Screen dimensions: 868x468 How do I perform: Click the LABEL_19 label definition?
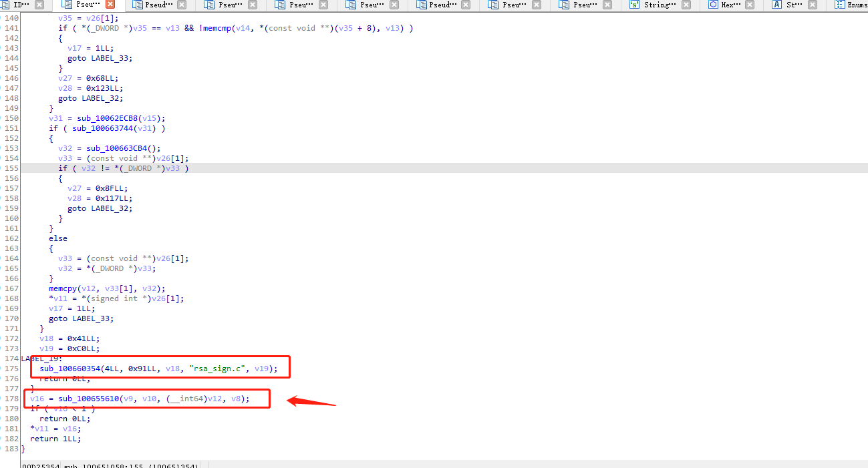(39, 359)
